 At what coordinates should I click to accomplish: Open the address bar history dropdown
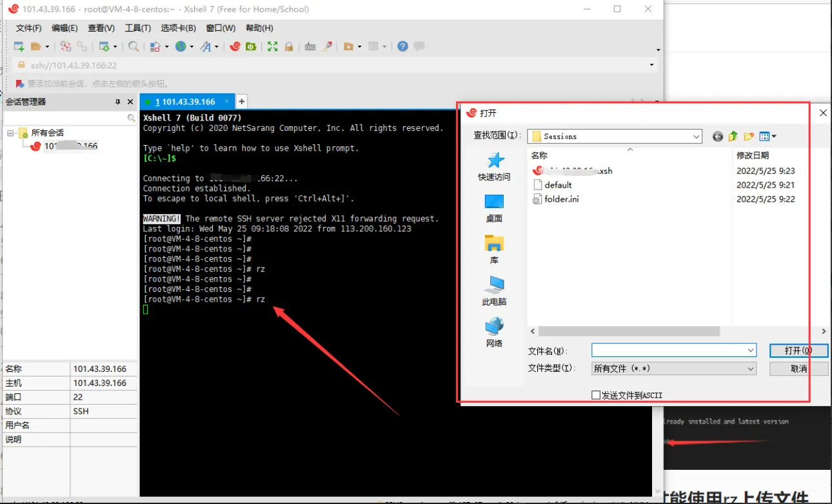pyautogui.click(x=651, y=65)
